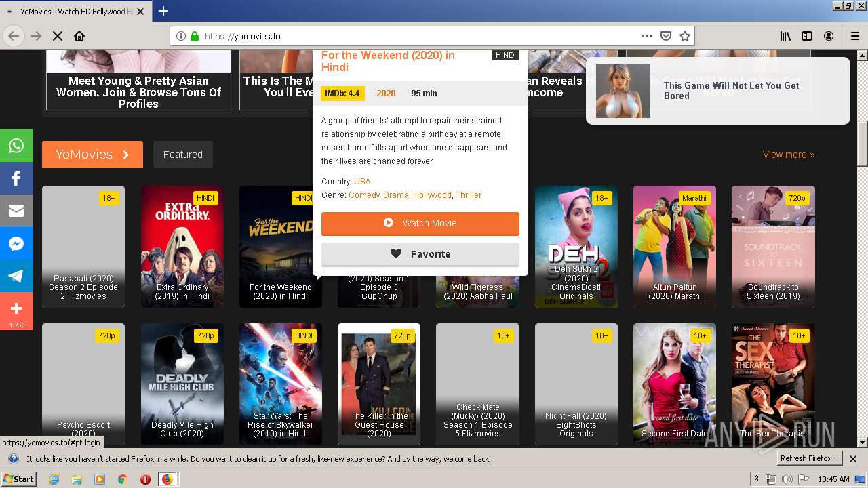The image size is (868, 488).
Task: Click the email share icon
Action: (x=16, y=211)
